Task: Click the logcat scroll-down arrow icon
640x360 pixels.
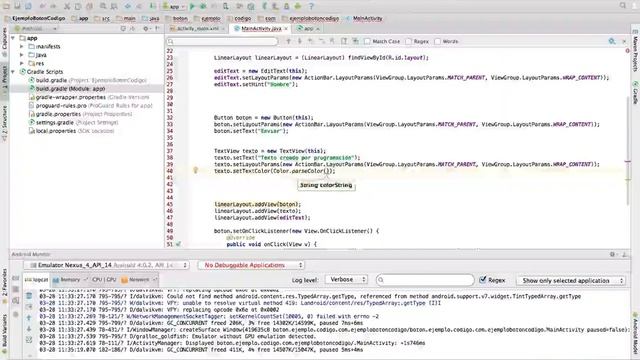Action: tap(29, 329)
